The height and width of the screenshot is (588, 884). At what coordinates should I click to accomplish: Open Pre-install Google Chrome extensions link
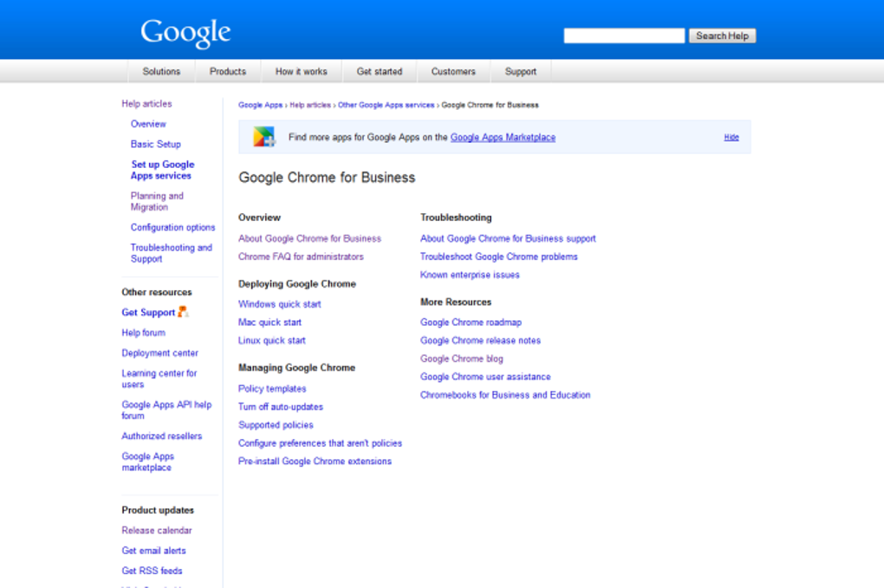[315, 462]
